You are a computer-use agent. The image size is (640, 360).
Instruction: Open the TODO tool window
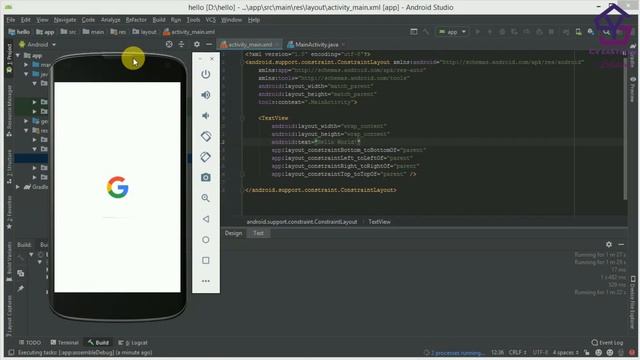coord(30,343)
